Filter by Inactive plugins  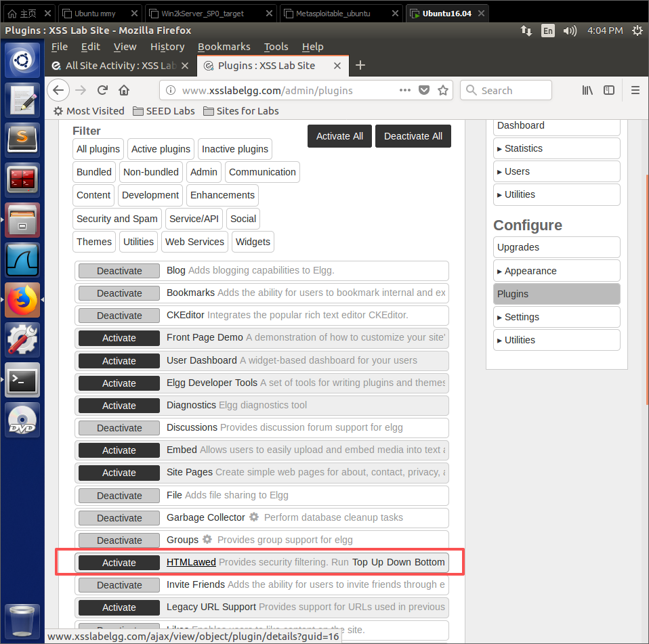click(x=234, y=149)
